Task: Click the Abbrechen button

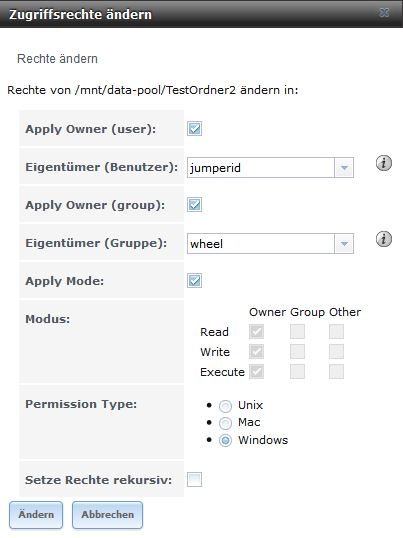Action: click(107, 515)
